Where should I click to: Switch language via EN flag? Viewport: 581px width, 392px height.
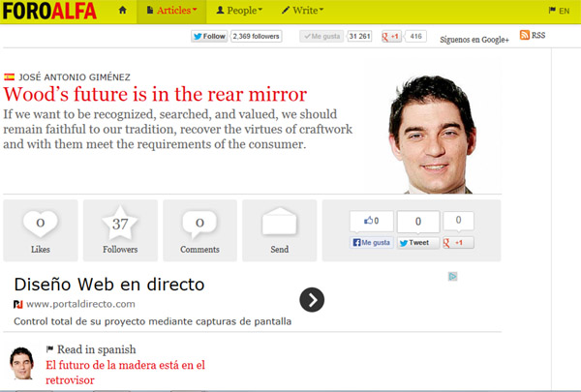(x=559, y=11)
